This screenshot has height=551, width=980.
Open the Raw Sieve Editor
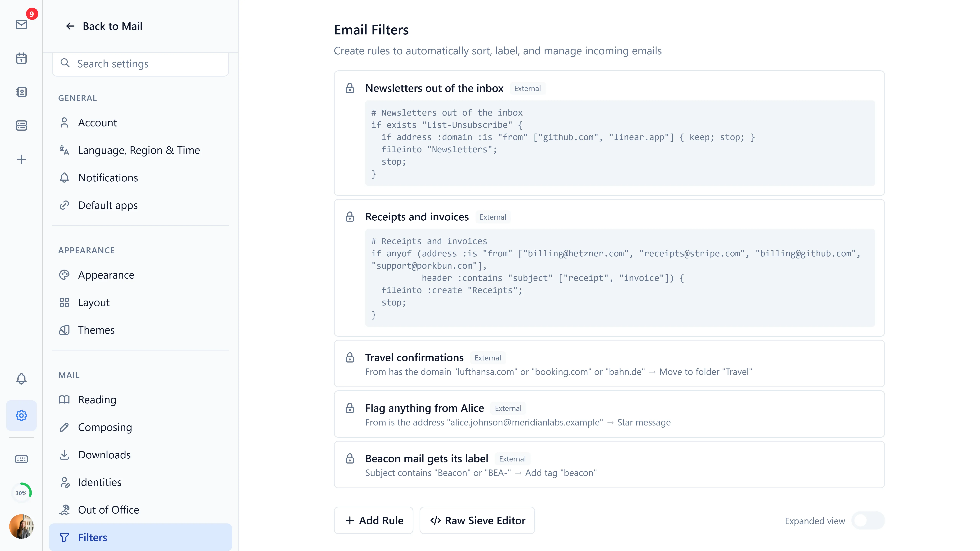pyautogui.click(x=477, y=520)
